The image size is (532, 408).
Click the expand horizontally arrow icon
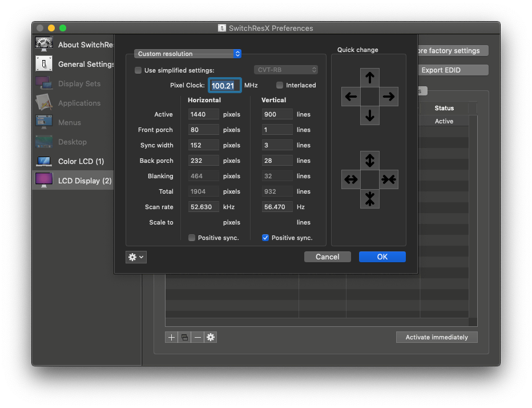click(x=351, y=179)
